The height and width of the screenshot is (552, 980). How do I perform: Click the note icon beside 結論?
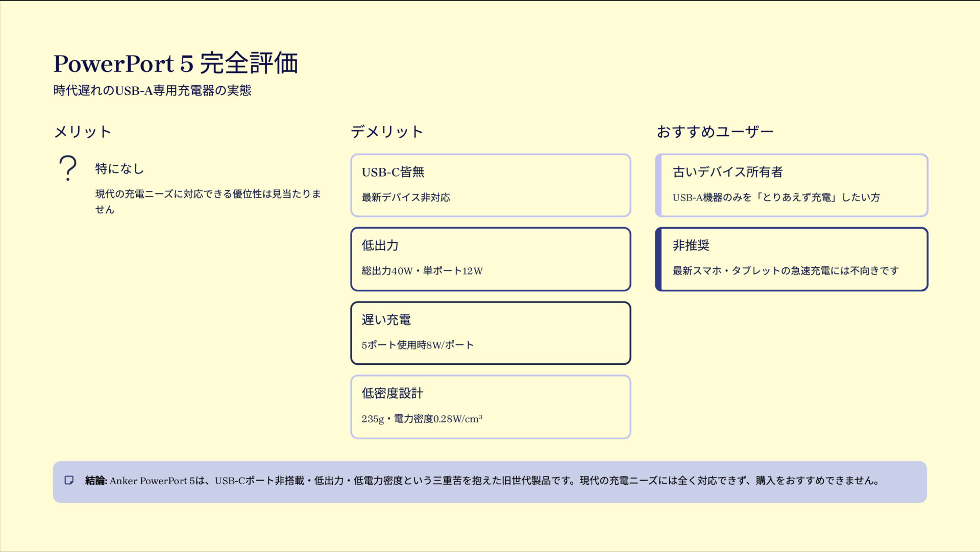pyautogui.click(x=69, y=480)
